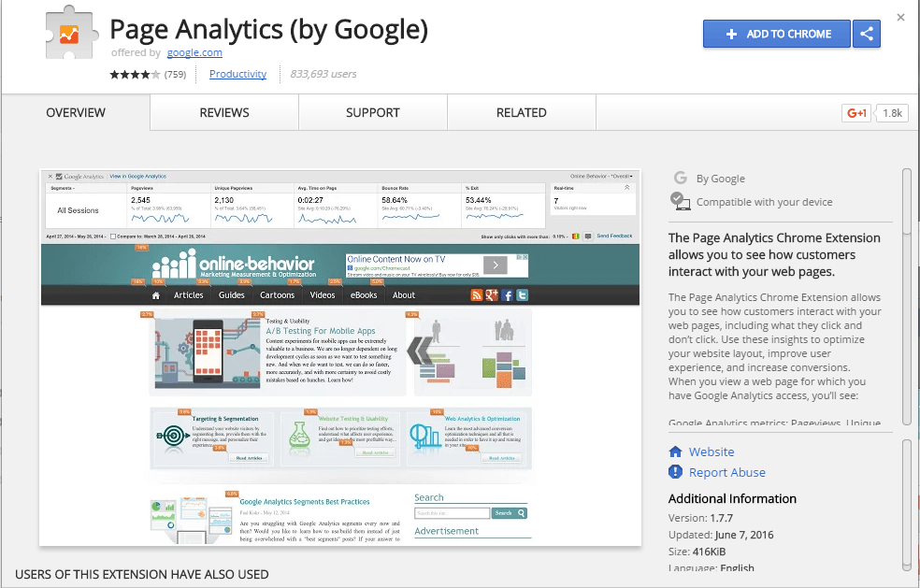
Task: Click the Google +1 button
Action: click(x=856, y=113)
